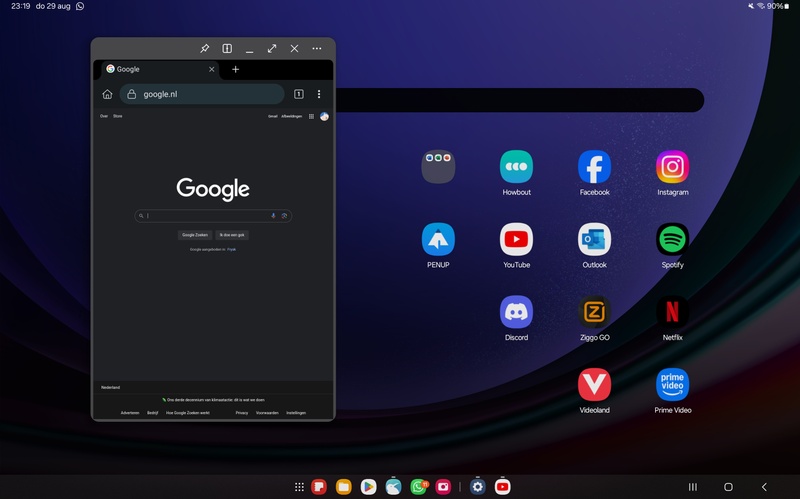Open the tab switcher in Chrome
Screen dimensions: 800x499
coord(299,94)
